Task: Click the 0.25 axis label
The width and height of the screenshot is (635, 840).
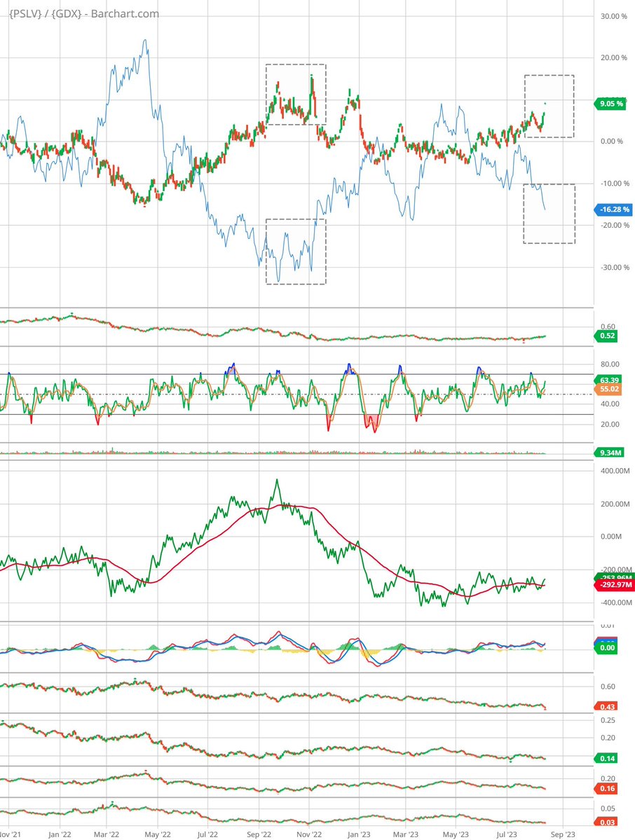Action: tap(608, 720)
